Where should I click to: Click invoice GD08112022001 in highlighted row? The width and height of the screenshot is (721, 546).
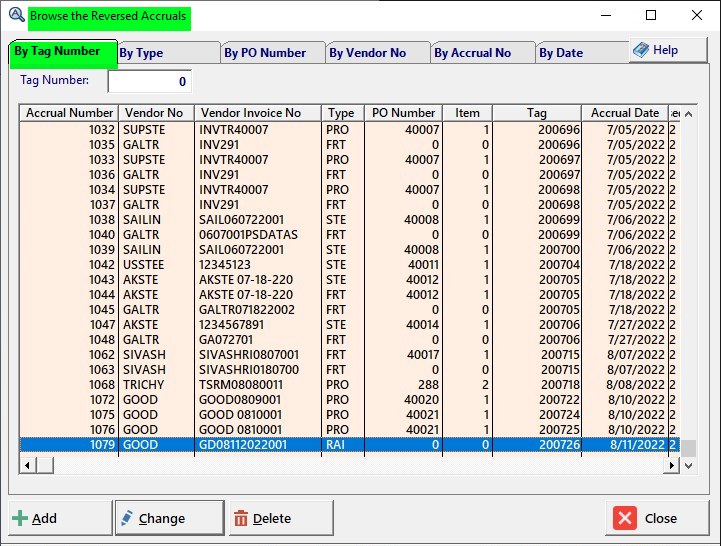[x=243, y=445]
